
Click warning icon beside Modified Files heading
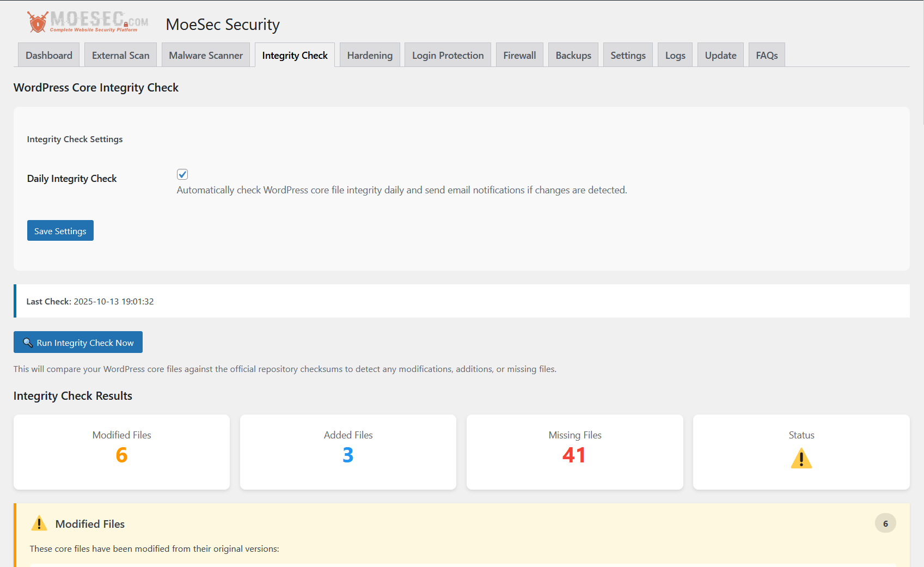39,523
